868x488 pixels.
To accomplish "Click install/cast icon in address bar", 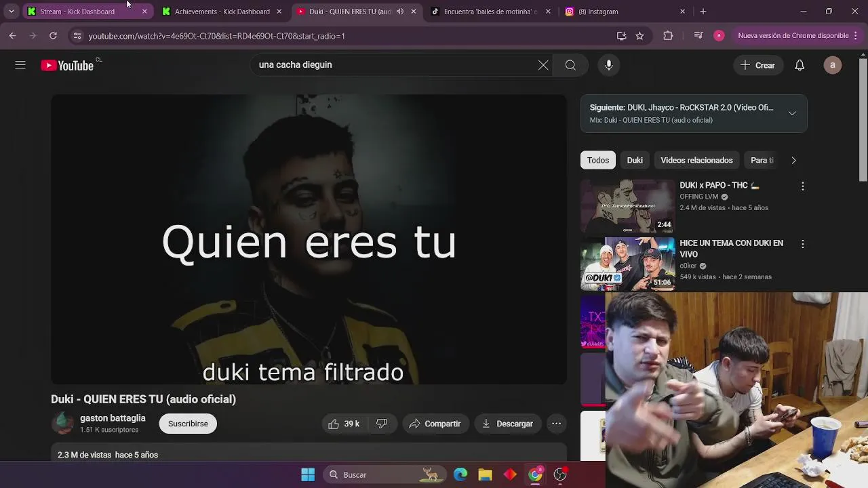I will 621,36.
